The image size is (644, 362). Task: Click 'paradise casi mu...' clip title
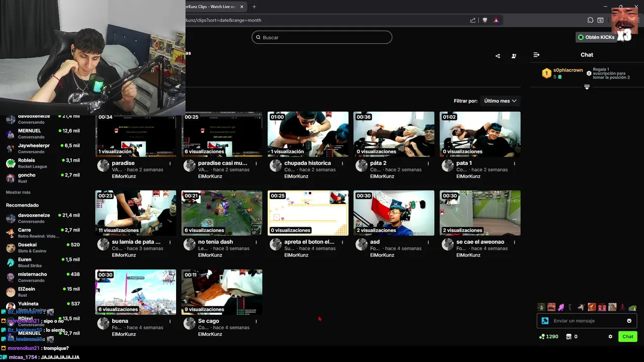pos(222,163)
